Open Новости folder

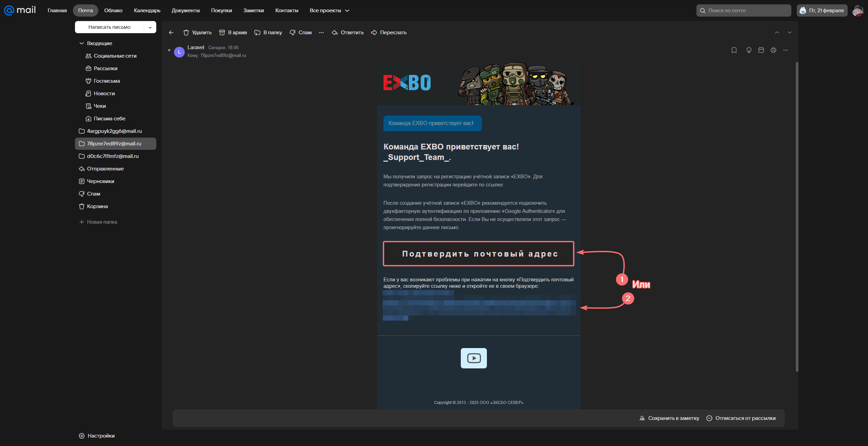tap(116, 94)
